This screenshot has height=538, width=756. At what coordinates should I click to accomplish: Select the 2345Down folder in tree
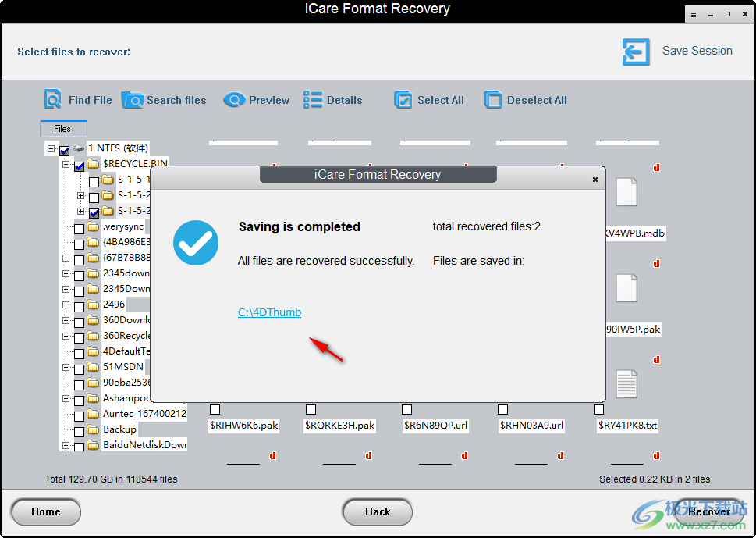(126, 289)
